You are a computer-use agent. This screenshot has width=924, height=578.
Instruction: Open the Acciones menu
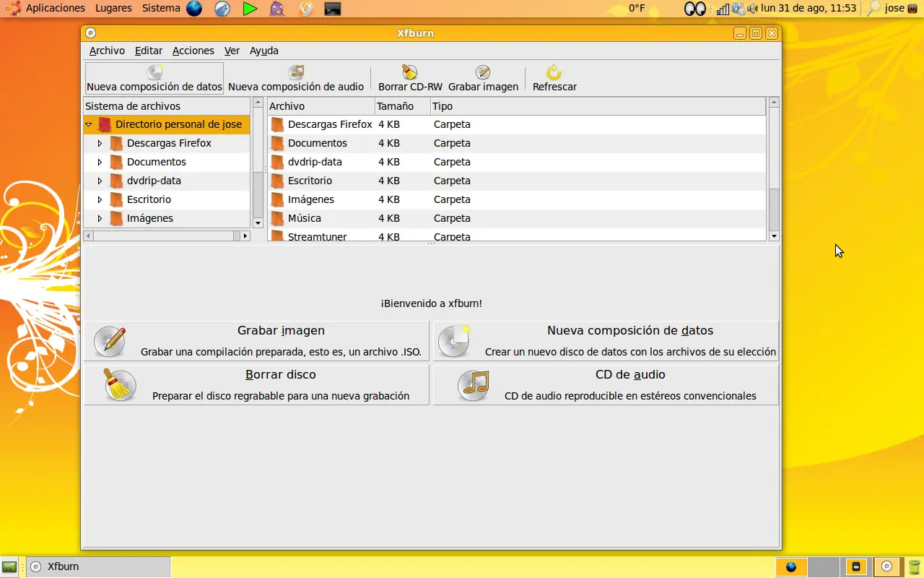(x=193, y=51)
